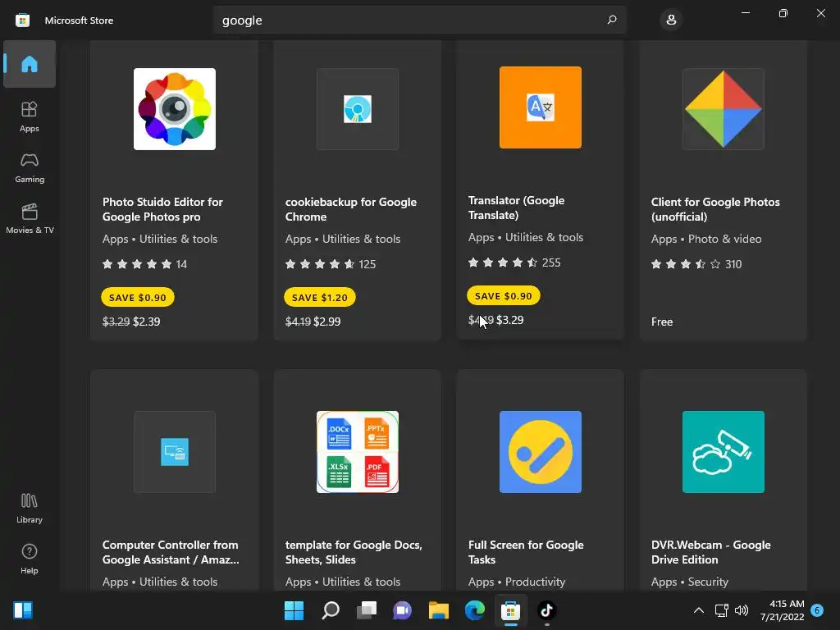Image resolution: width=840 pixels, height=630 pixels.
Task: Open template for Google Docs icon
Action: tap(358, 452)
